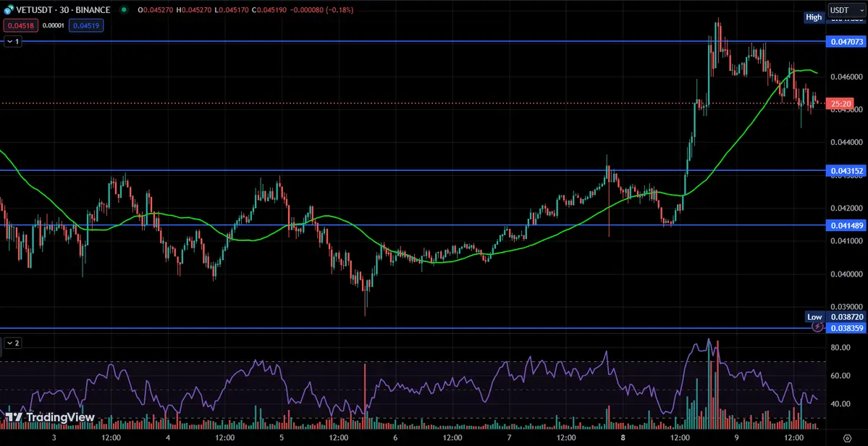Click the red 25:20 countdown price label
Screen dimensions: 868x446
pos(840,104)
